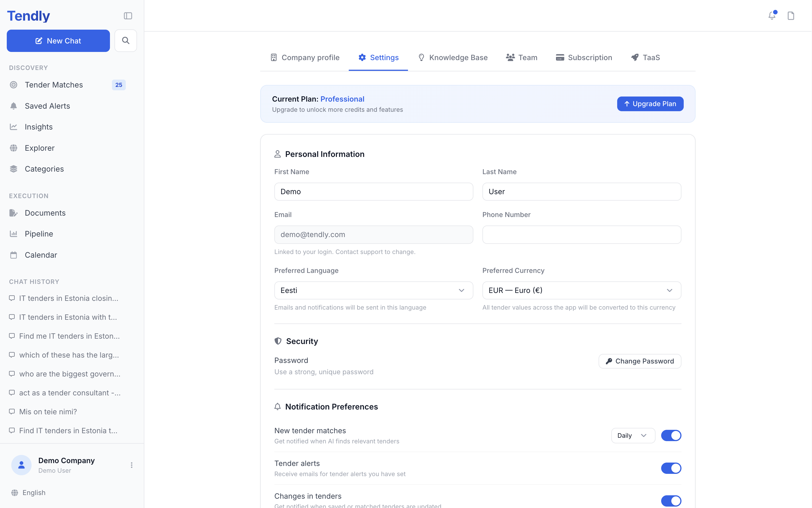Click the Tendly logo
The height and width of the screenshot is (508, 812).
28,16
